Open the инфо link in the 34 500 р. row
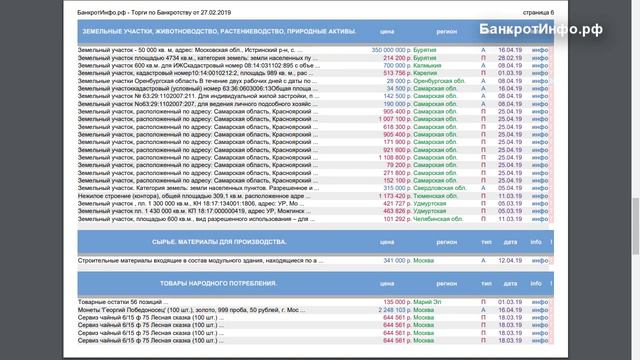Image resolution: width=640 pixels, height=360 pixels. 540,88
